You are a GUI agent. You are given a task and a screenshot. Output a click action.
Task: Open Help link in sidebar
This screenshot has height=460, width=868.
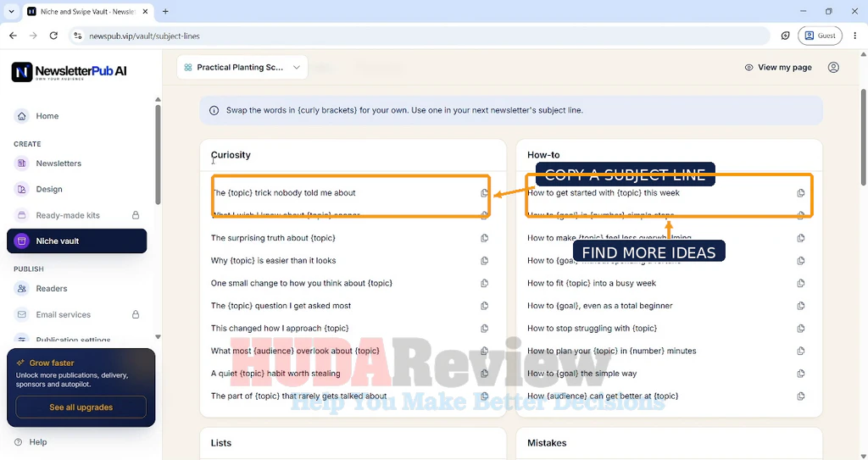pyautogui.click(x=31, y=442)
